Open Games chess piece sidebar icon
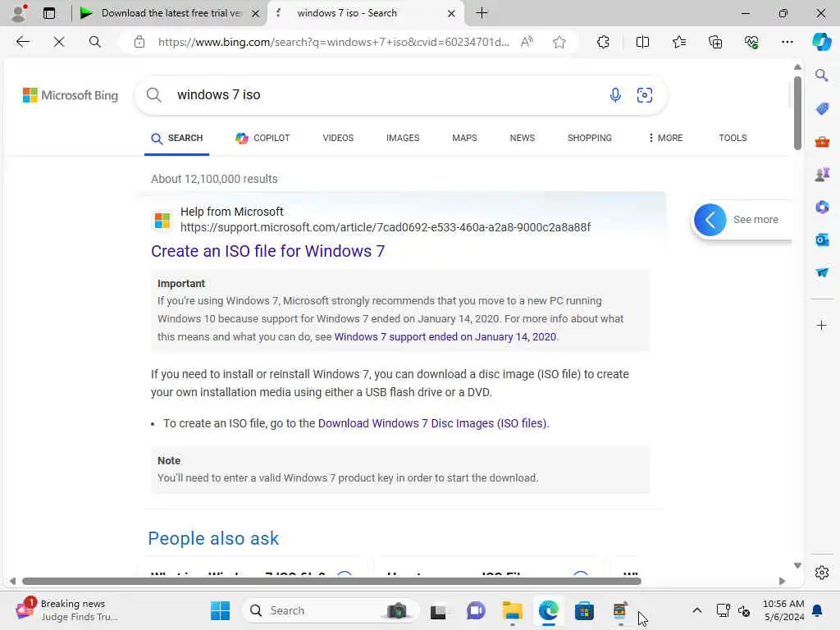Screen dimensions: 840x630 (822, 174)
